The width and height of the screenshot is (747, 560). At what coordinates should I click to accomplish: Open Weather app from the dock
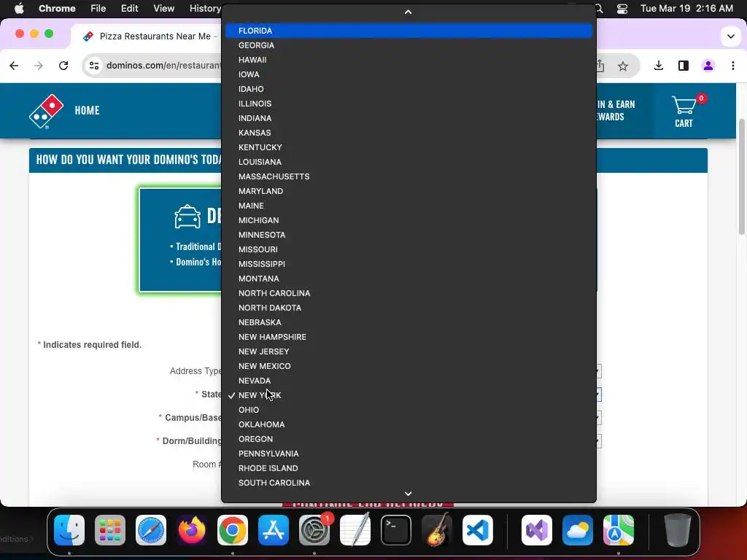(578, 530)
